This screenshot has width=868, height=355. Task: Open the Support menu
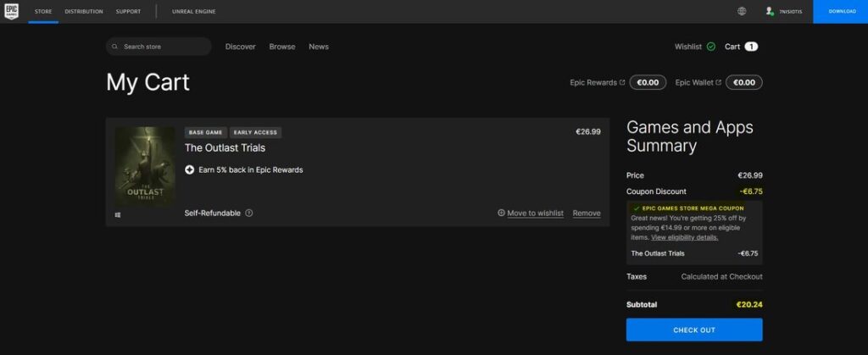[129, 12]
